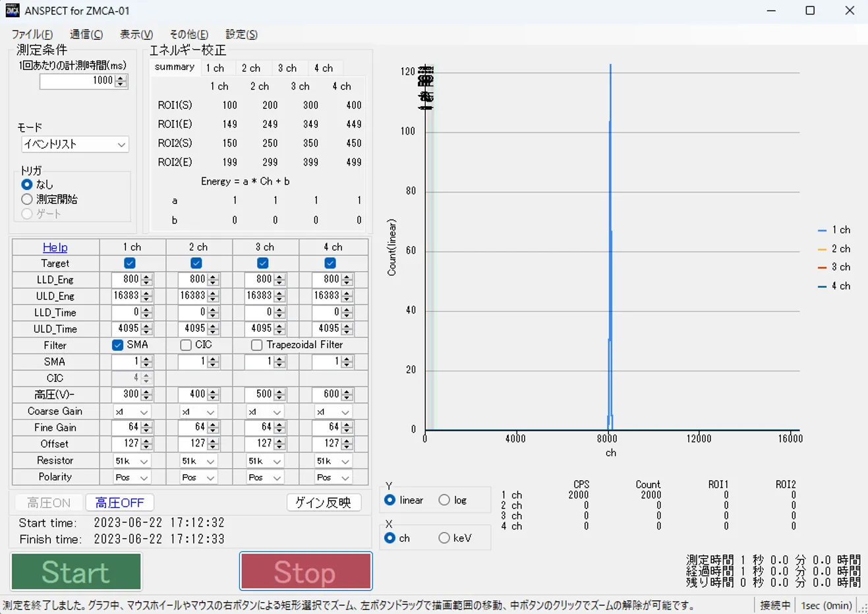Switch the X-axis to keV

[444, 538]
